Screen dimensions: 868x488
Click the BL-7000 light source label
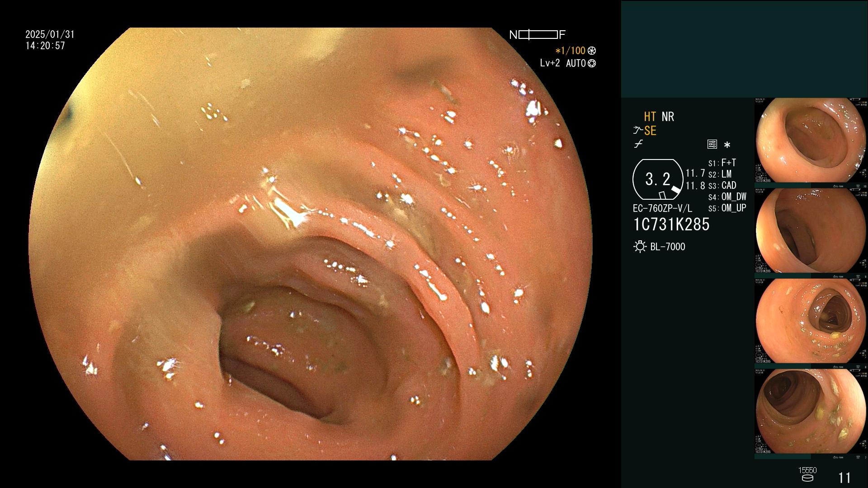(x=668, y=247)
